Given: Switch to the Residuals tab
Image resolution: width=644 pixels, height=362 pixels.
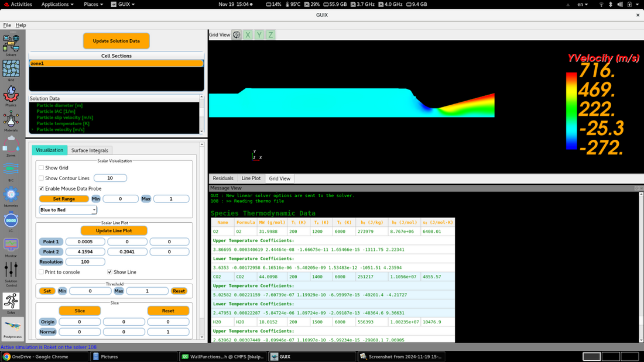Looking at the screenshot, I should pyautogui.click(x=223, y=178).
